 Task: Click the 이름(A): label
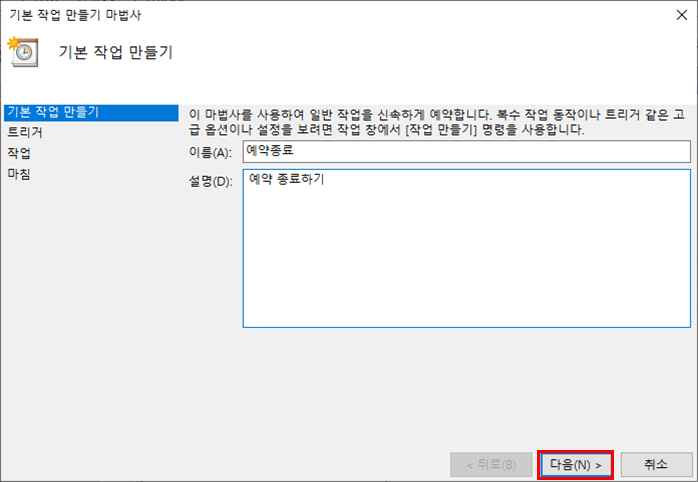pyautogui.click(x=210, y=153)
